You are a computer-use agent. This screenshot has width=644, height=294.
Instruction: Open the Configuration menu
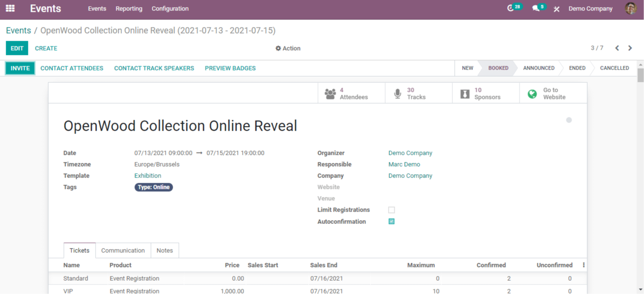(170, 9)
